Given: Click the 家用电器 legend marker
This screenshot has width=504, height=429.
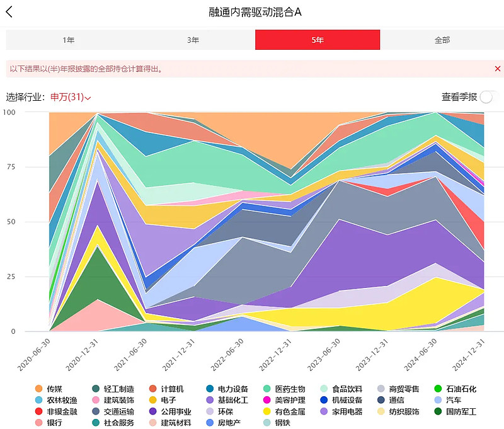Looking at the screenshot, I should [324, 411].
